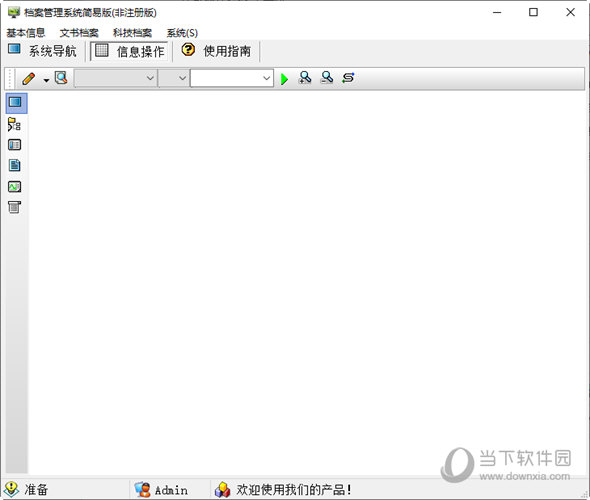Click the remove search condition magnifier icon
Screen dimensions: 590x500
point(327,78)
